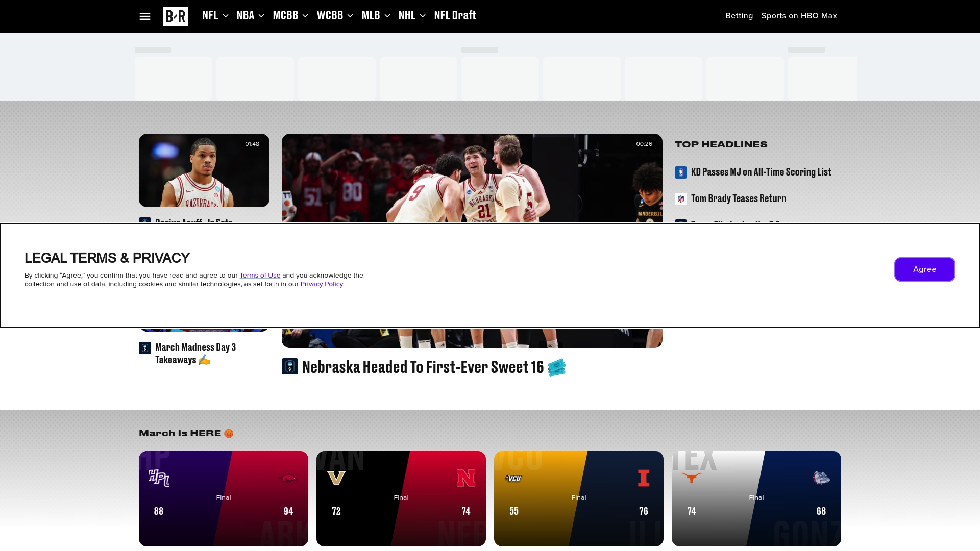Open the Betting link
The height and width of the screenshot is (551, 980).
coord(739,16)
